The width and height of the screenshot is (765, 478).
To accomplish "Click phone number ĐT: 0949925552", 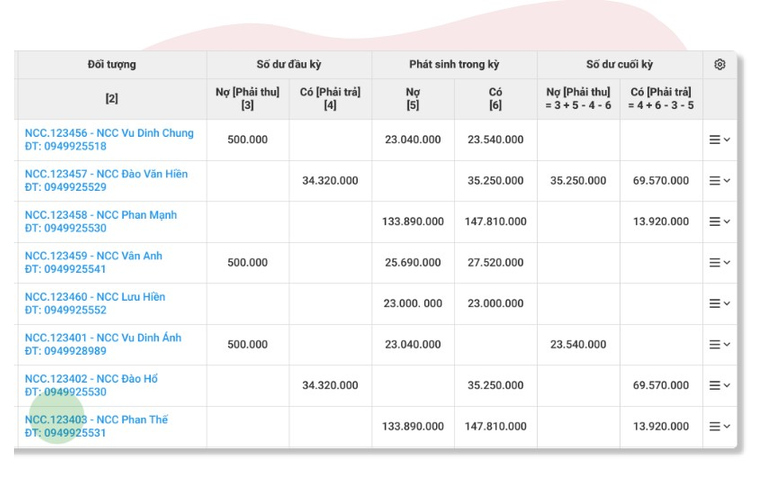I will click(65, 310).
